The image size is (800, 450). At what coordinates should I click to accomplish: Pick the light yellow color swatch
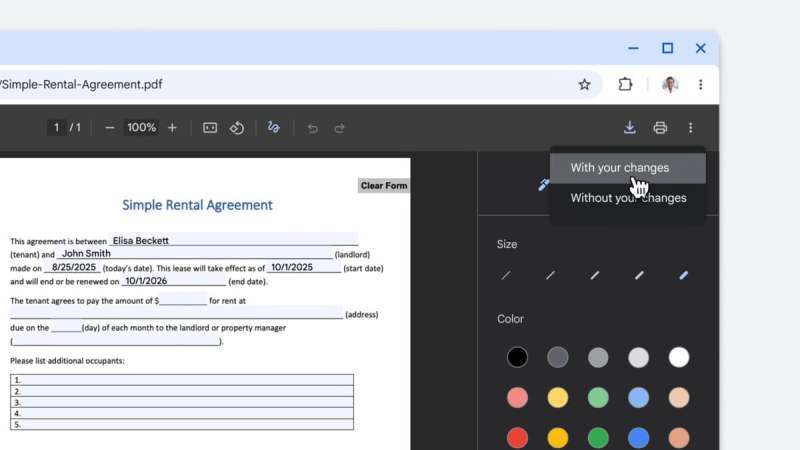click(558, 397)
